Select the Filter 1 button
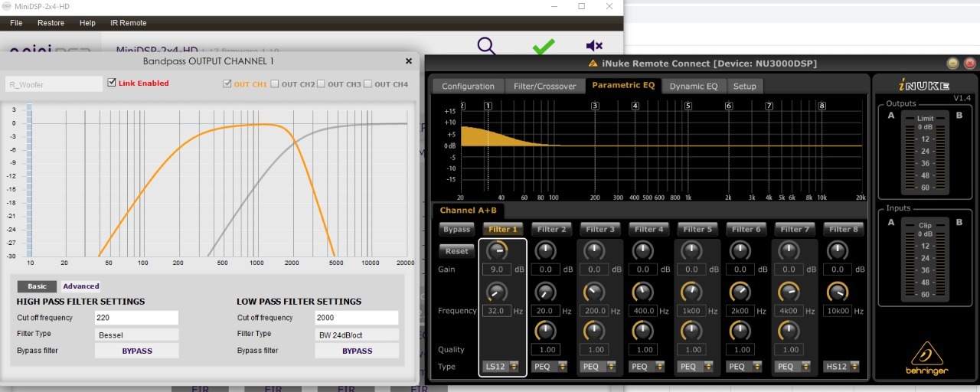This screenshot has height=392, width=980. tap(503, 229)
